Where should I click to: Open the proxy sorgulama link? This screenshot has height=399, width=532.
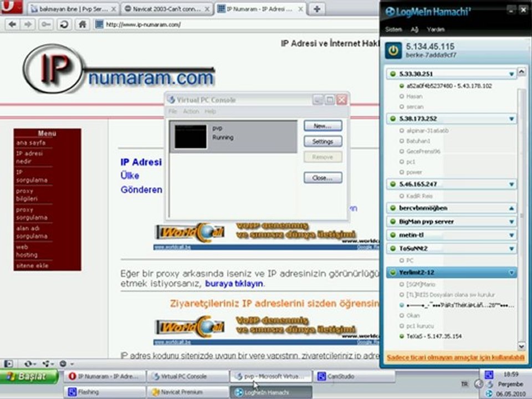coord(32,213)
